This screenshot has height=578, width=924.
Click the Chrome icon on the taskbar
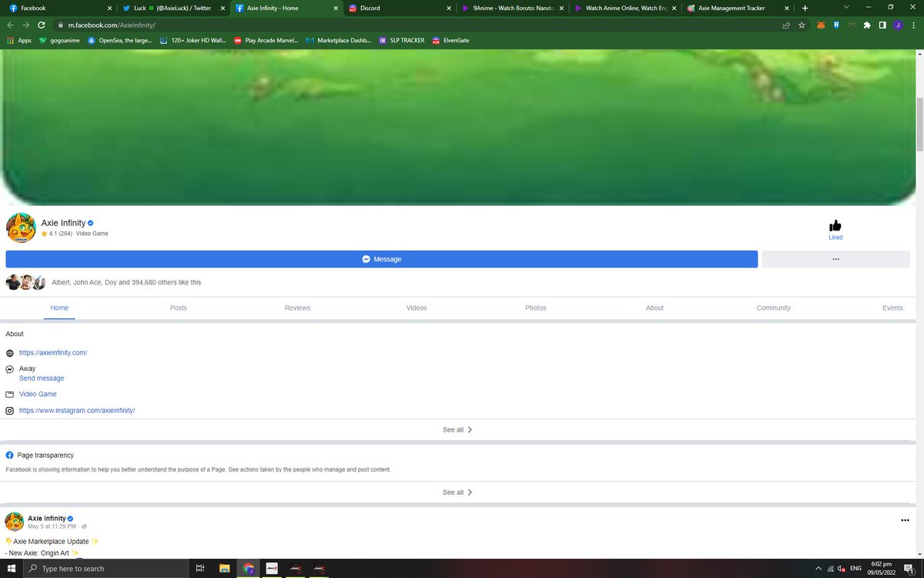coord(249,569)
